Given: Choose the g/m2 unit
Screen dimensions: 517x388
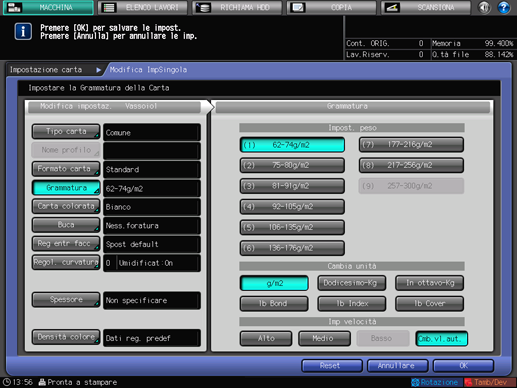Looking at the screenshot, I should (x=274, y=283).
